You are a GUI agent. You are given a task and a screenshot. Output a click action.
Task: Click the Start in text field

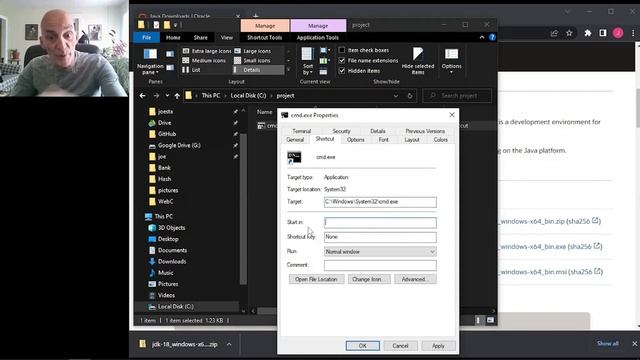point(380,222)
